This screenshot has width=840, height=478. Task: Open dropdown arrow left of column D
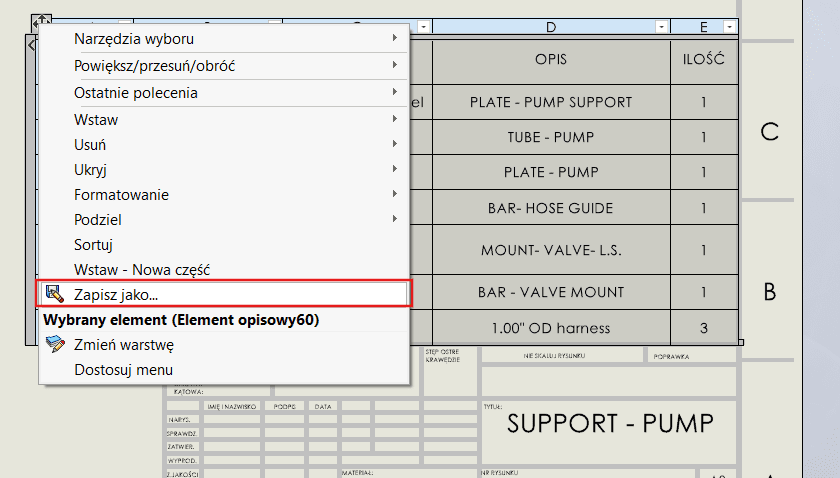pyautogui.click(x=424, y=27)
